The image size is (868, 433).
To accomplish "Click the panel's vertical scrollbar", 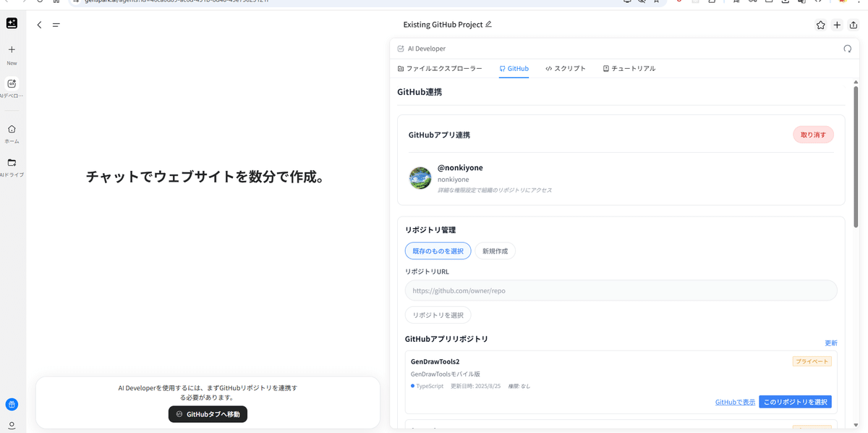I will coord(856,158).
